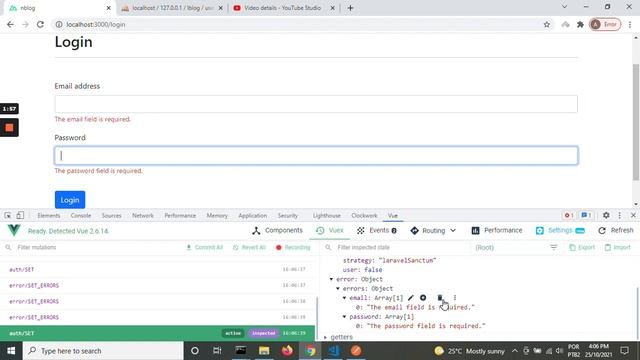Open the Console DevTools panel

[81, 216]
